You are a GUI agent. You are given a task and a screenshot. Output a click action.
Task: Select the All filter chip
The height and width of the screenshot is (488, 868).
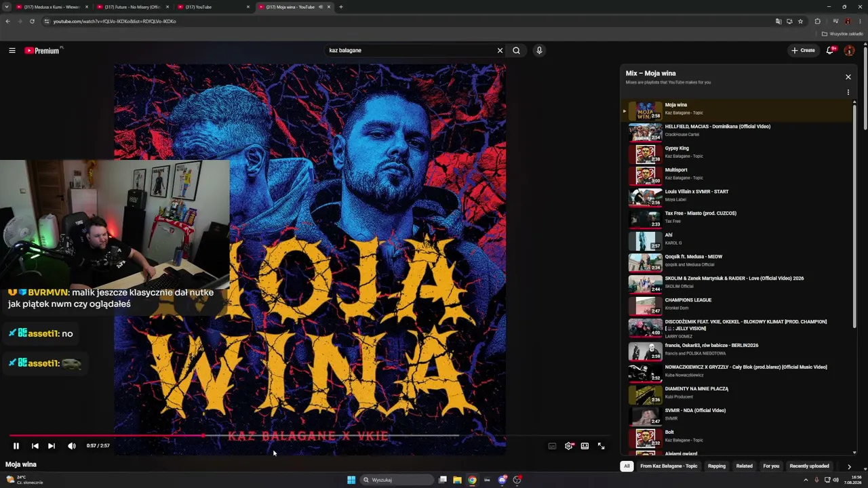[627, 466]
